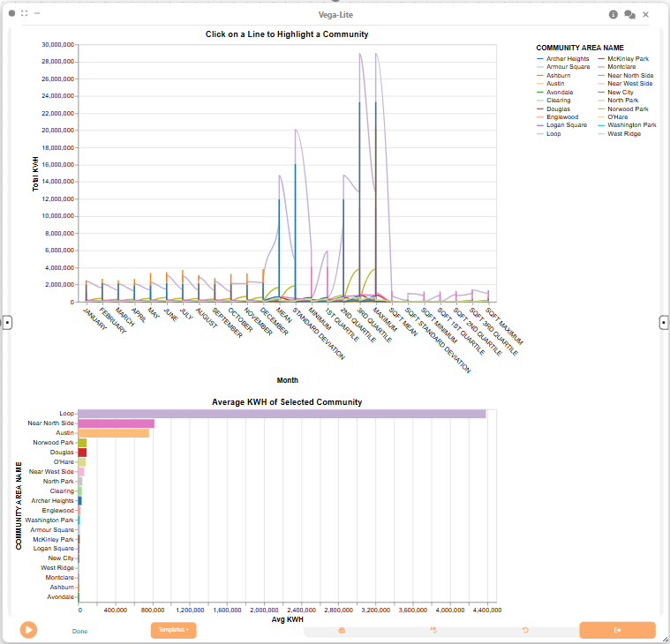Expand the left side panel handle
The width and height of the screenshot is (670, 644).
pyautogui.click(x=7, y=322)
